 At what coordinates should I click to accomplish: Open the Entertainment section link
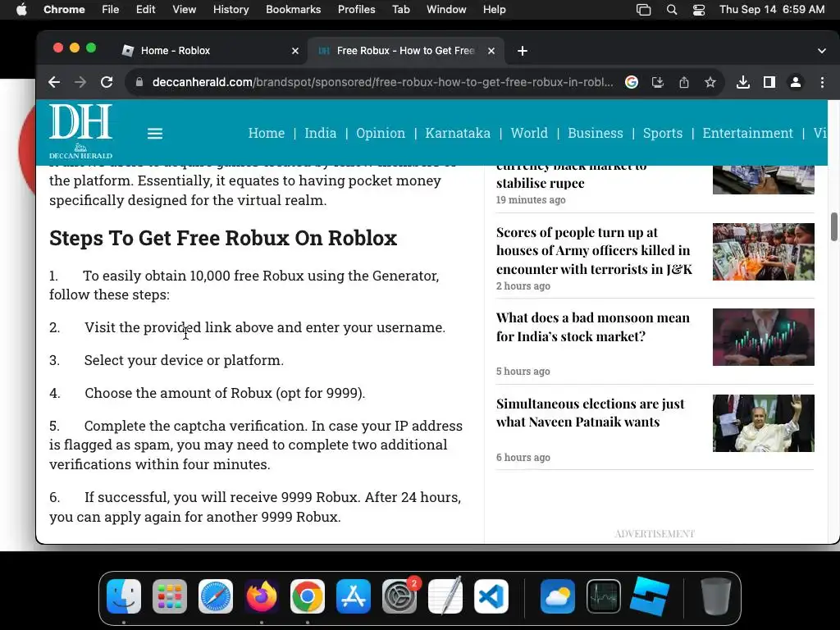coord(747,133)
